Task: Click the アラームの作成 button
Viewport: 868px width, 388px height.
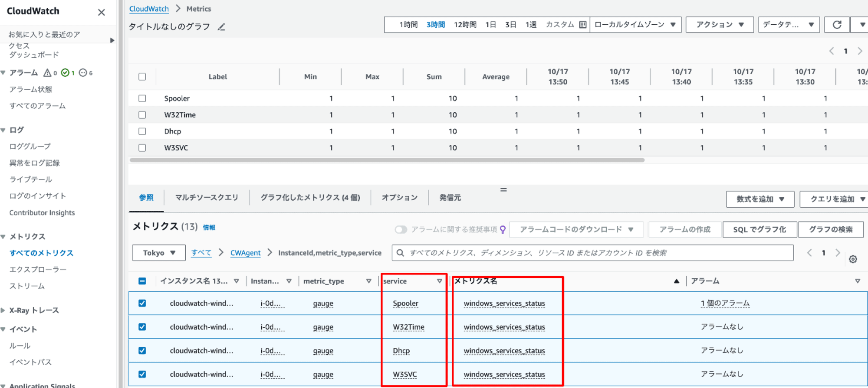Action: pyautogui.click(x=685, y=229)
